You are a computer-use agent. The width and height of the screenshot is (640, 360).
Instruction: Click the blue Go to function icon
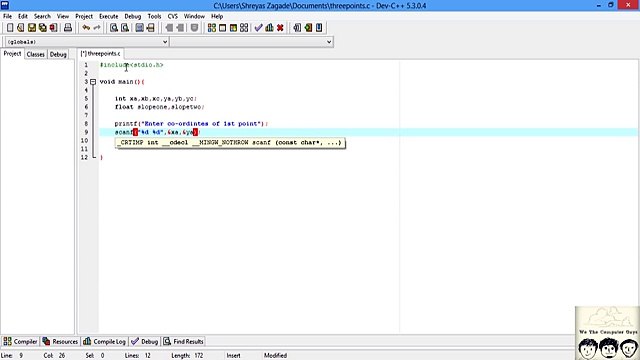click(140, 28)
